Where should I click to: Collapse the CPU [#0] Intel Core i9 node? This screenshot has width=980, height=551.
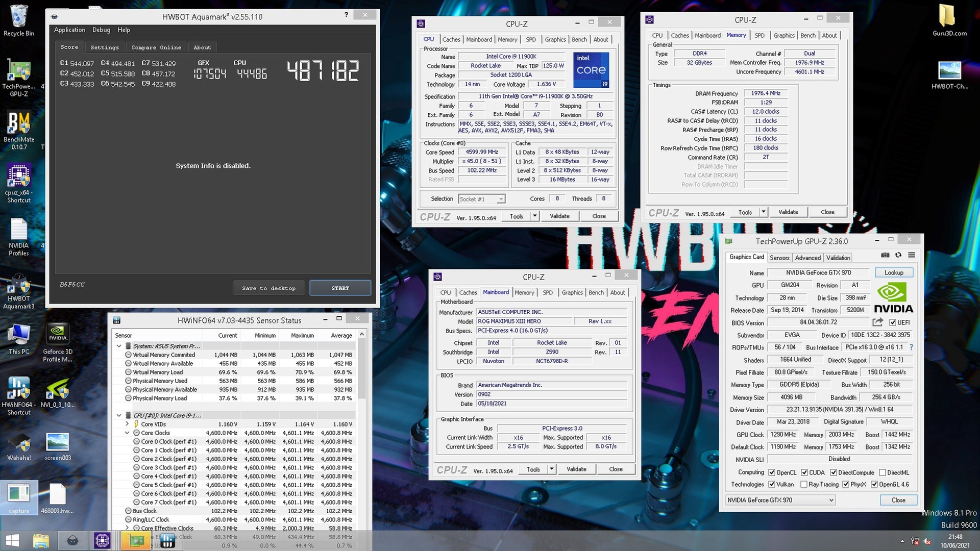click(119, 415)
